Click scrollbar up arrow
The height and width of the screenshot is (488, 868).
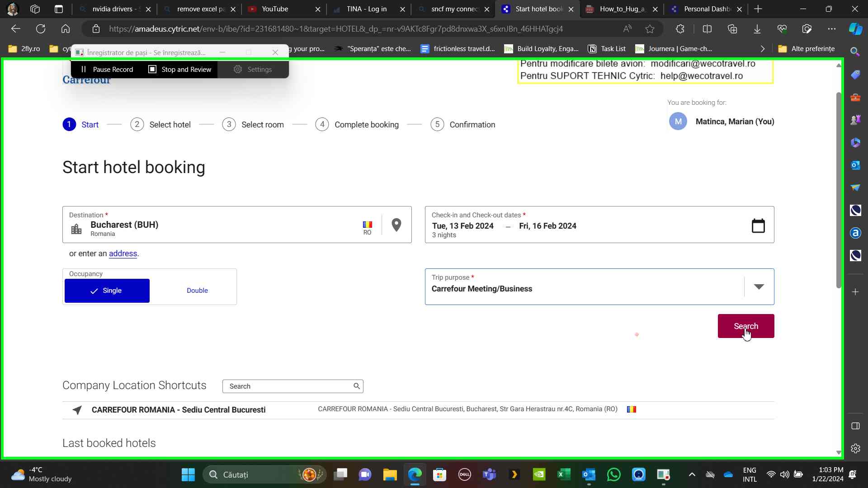click(839, 65)
